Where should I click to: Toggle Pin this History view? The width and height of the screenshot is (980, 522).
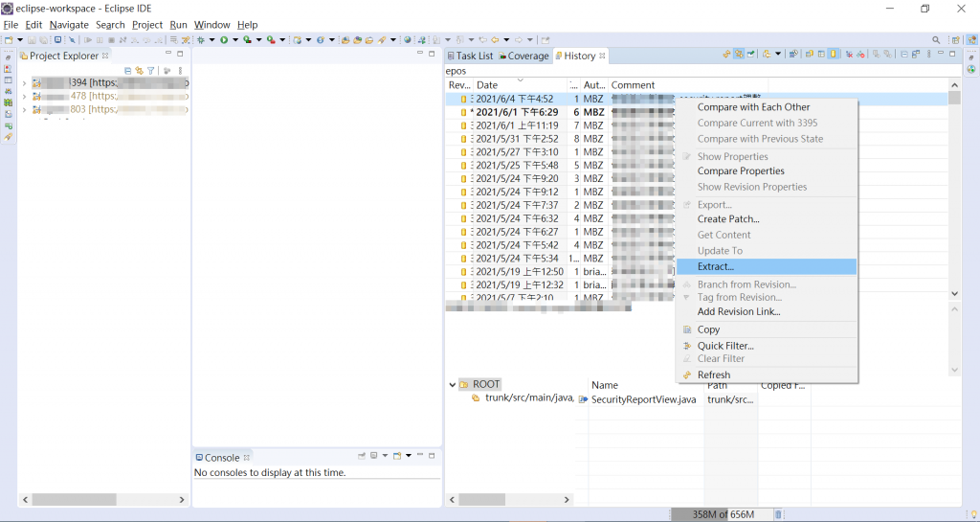pos(750,55)
